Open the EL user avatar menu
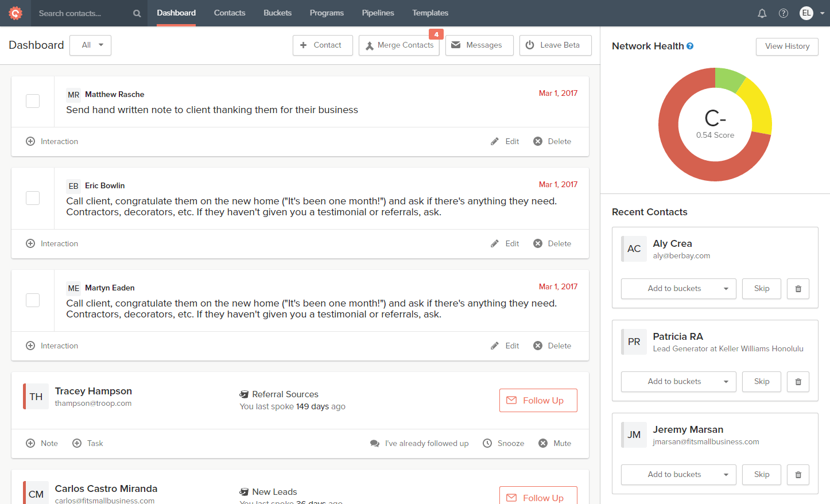The width and height of the screenshot is (830, 504). [806, 13]
